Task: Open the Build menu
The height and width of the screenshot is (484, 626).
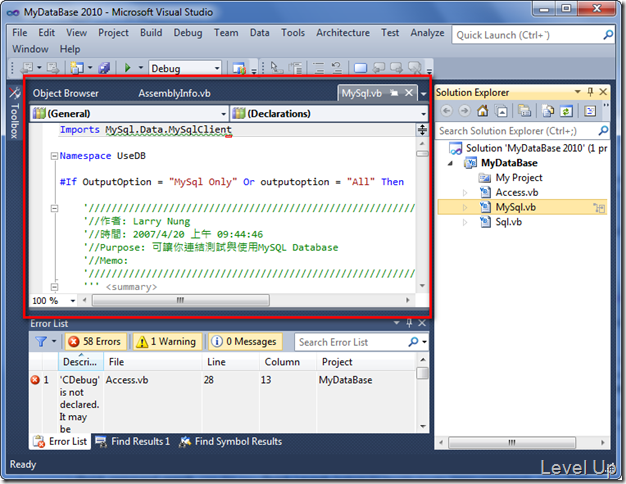Action: point(151,33)
